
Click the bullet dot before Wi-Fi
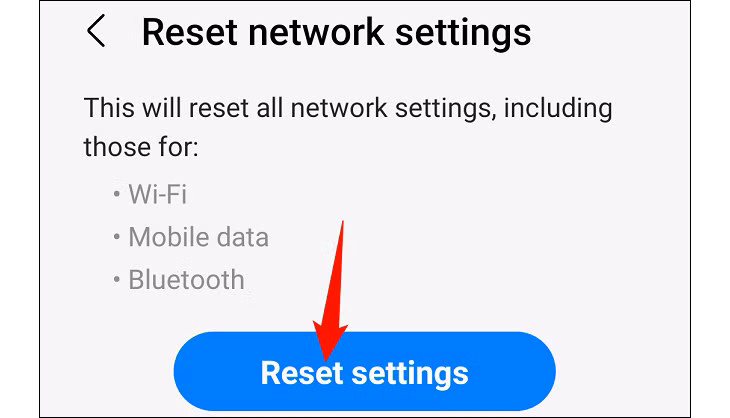(116, 194)
